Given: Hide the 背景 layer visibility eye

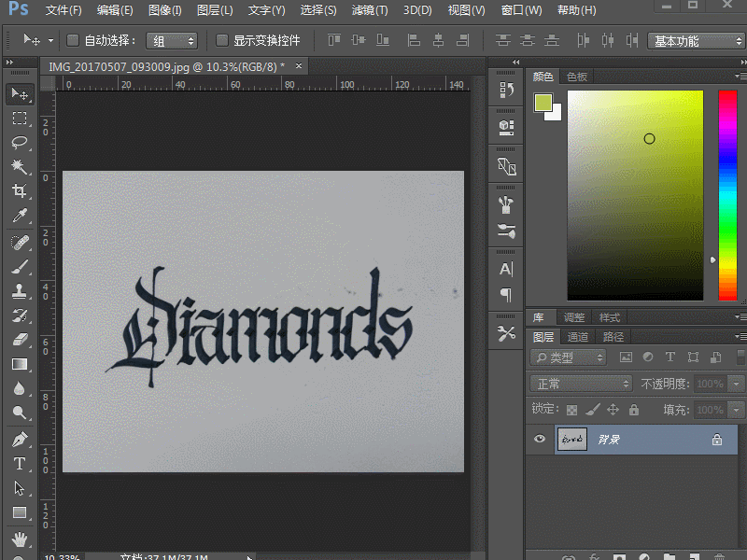Looking at the screenshot, I should click(x=539, y=440).
